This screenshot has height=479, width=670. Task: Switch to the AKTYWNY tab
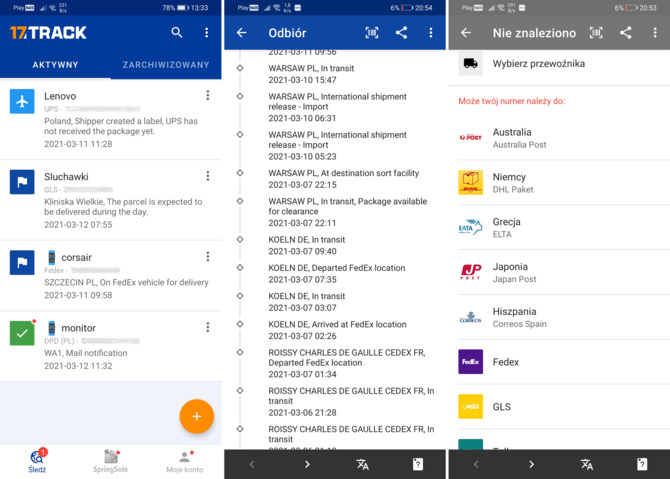56,65
